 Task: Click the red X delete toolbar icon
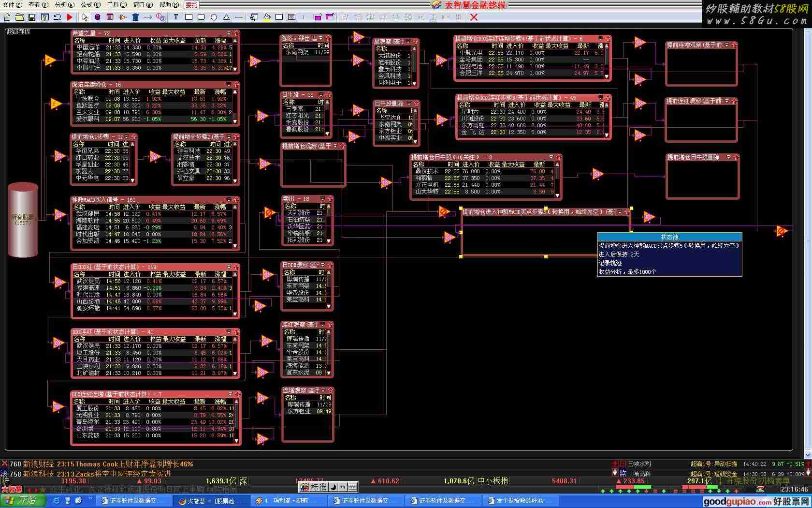pyautogui.click(x=474, y=17)
